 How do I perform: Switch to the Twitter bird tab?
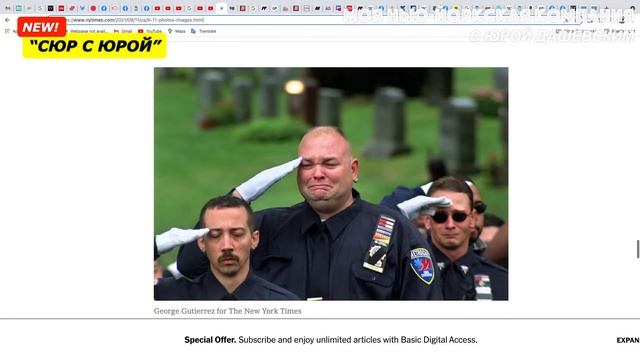pyautogui.click(x=82, y=8)
